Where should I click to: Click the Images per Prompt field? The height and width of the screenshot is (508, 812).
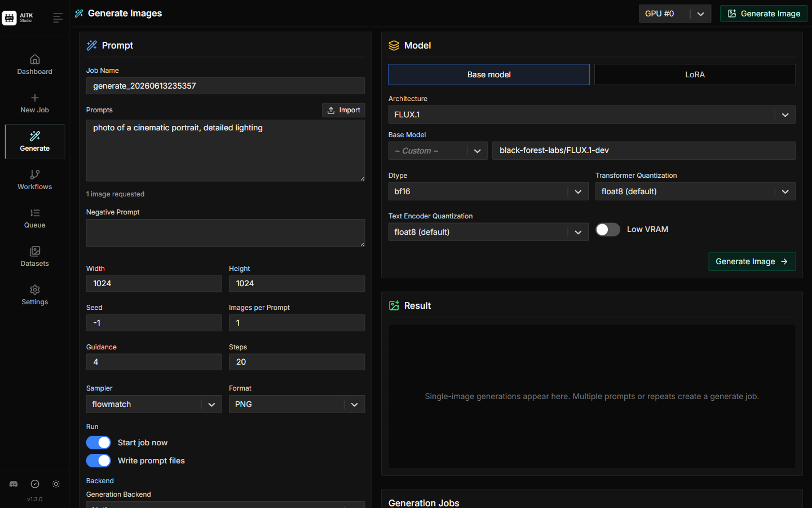[x=297, y=323]
